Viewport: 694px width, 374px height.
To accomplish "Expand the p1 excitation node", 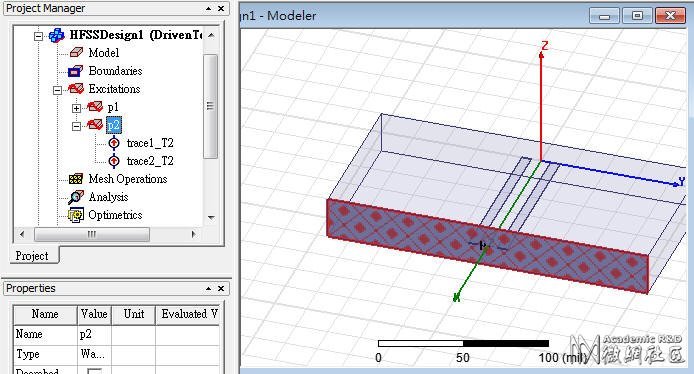I will (x=76, y=108).
